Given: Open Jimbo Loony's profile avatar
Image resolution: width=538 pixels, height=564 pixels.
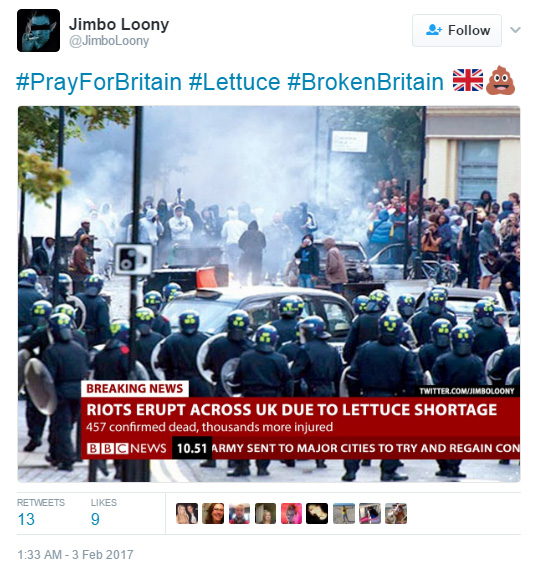Looking at the screenshot, I should pyautogui.click(x=38, y=31).
